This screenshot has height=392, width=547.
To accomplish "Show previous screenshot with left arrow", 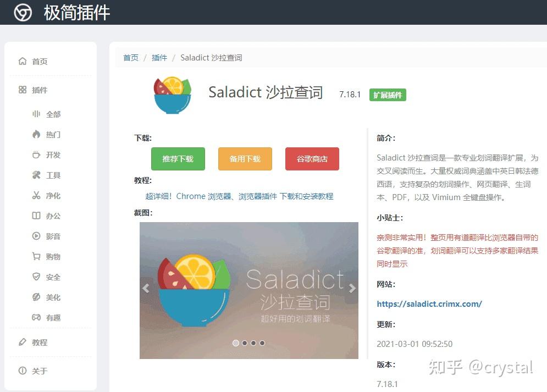I will (146, 289).
